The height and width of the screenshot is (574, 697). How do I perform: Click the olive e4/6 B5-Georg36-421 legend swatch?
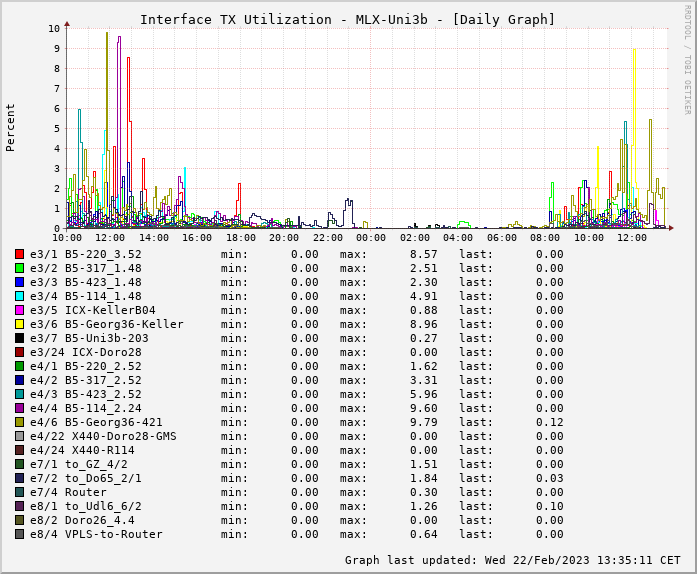(19, 422)
